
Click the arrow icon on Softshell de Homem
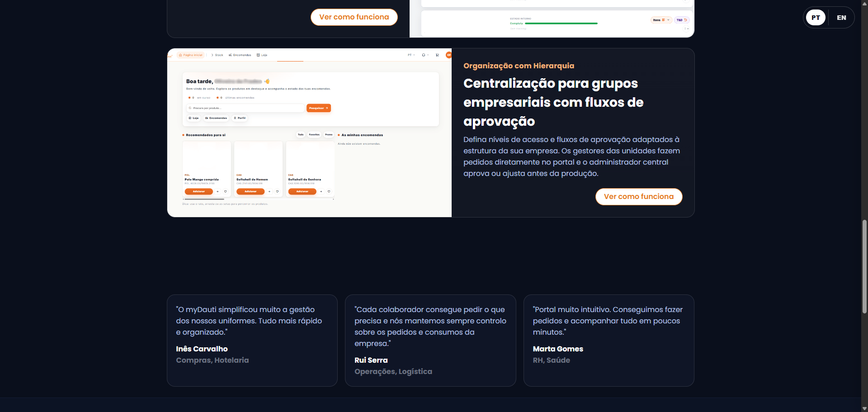coord(269,191)
